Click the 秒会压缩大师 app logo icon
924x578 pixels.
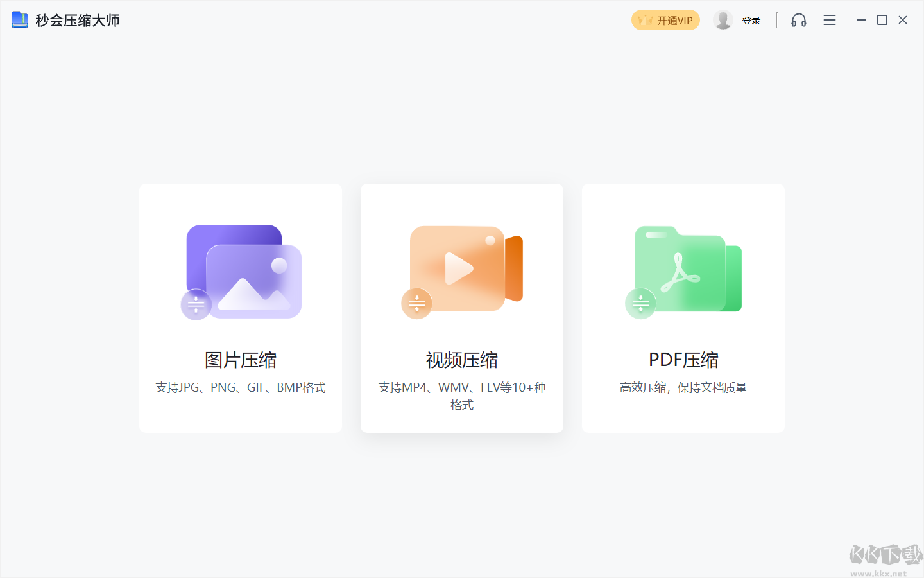click(19, 20)
